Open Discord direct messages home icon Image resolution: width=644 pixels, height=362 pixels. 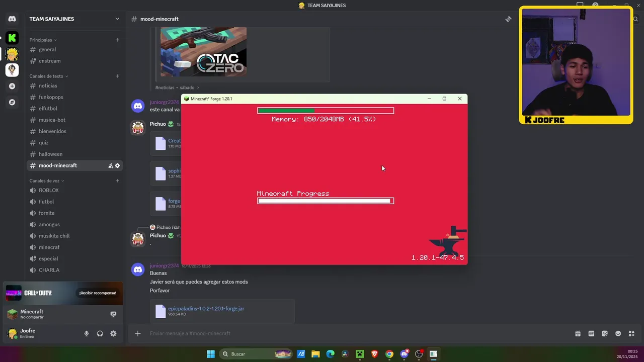point(12,19)
